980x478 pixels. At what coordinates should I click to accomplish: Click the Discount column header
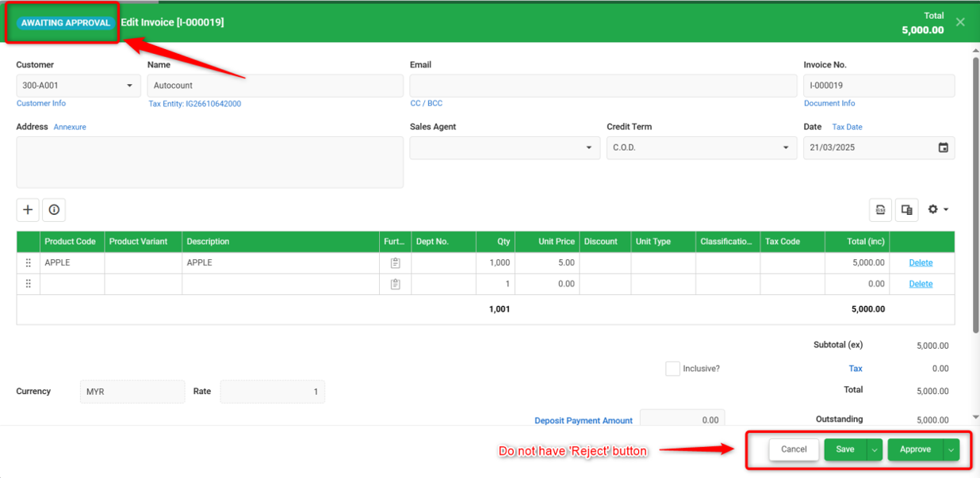pos(605,242)
